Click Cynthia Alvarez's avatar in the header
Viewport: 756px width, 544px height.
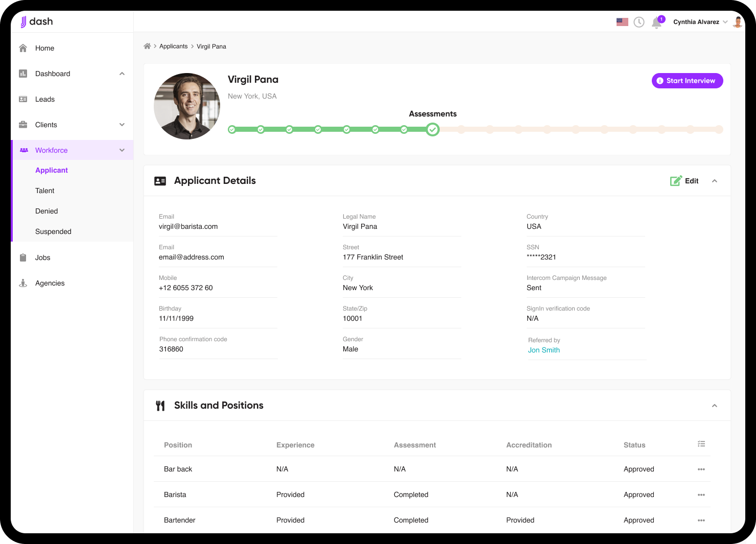pos(738,22)
